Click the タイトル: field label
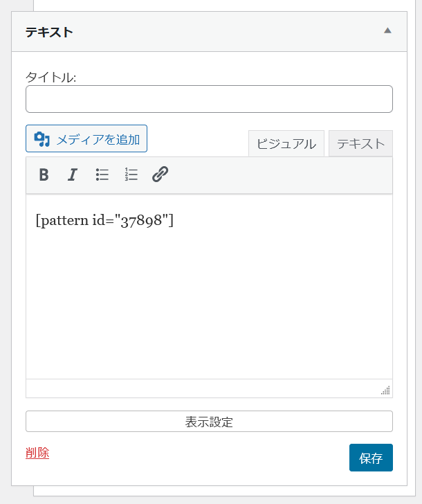The width and height of the screenshot is (422, 504). pos(51,77)
